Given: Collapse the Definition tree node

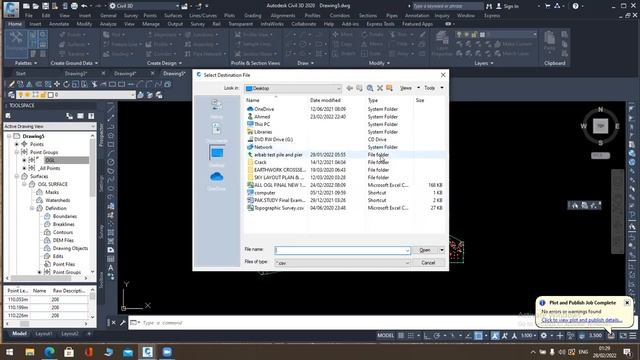Looking at the screenshot, I should pyautogui.click(x=32, y=208).
